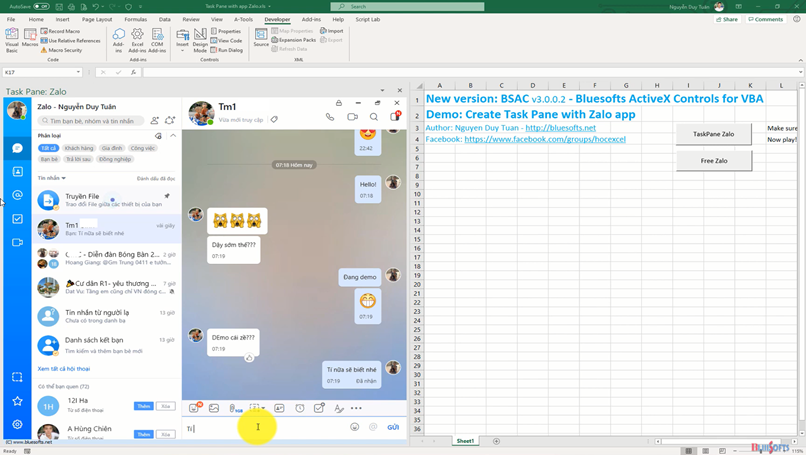Click the assign task icon in chat toolbar
Image resolution: width=806 pixels, height=455 pixels.
(319, 408)
